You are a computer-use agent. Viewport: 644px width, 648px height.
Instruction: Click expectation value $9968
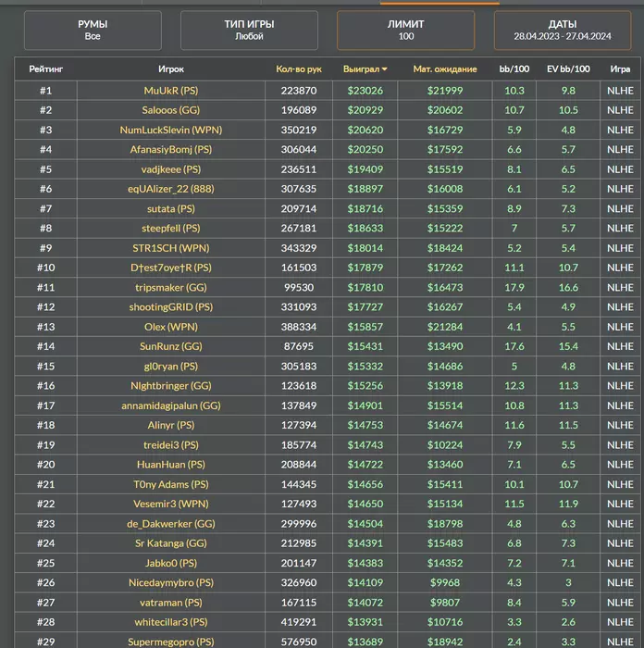(445, 582)
